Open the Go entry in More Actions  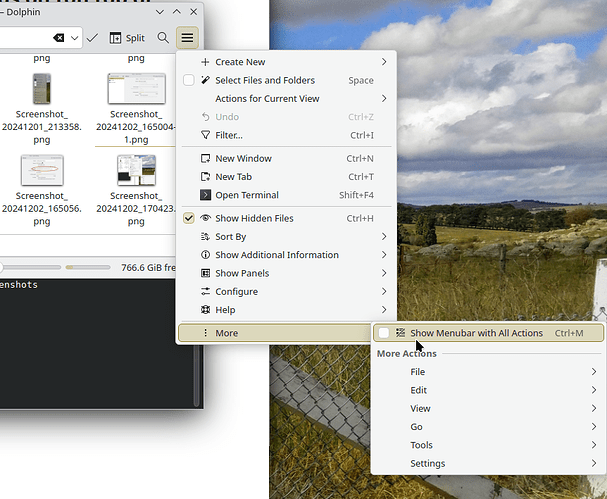click(x=488, y=427)
